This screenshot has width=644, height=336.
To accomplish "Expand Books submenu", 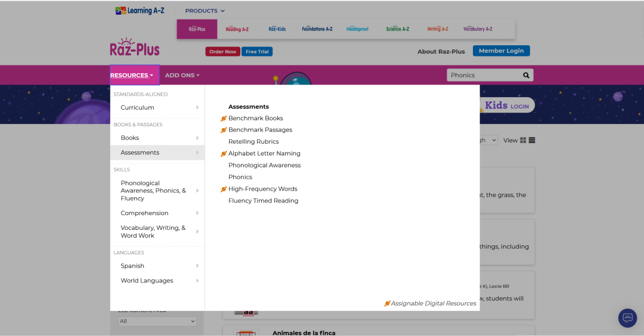I will (157, 138).
